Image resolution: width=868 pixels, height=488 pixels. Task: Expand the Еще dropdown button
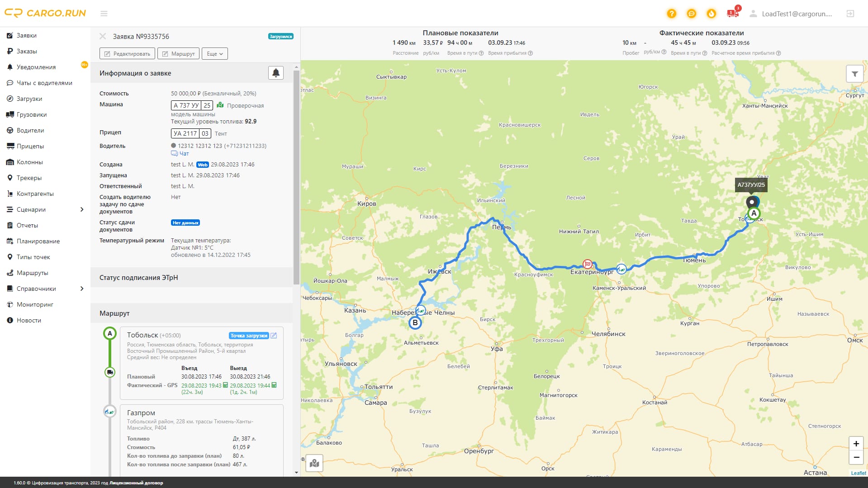pyautogui.click(x=215, y=53)
